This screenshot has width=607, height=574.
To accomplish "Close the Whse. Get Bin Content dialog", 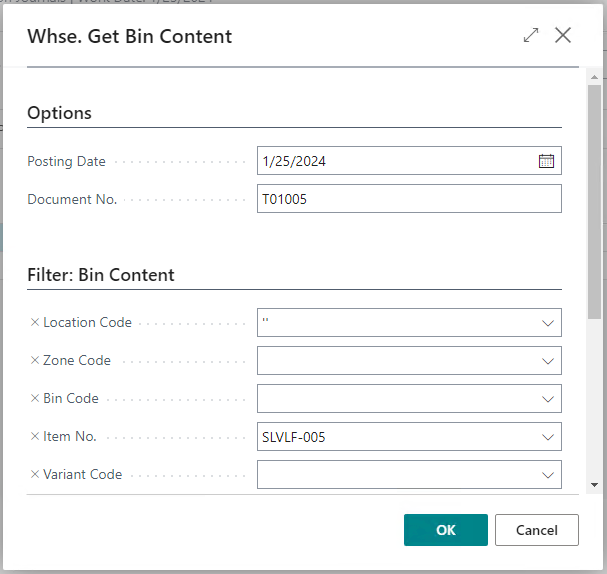I will (563, 36).
